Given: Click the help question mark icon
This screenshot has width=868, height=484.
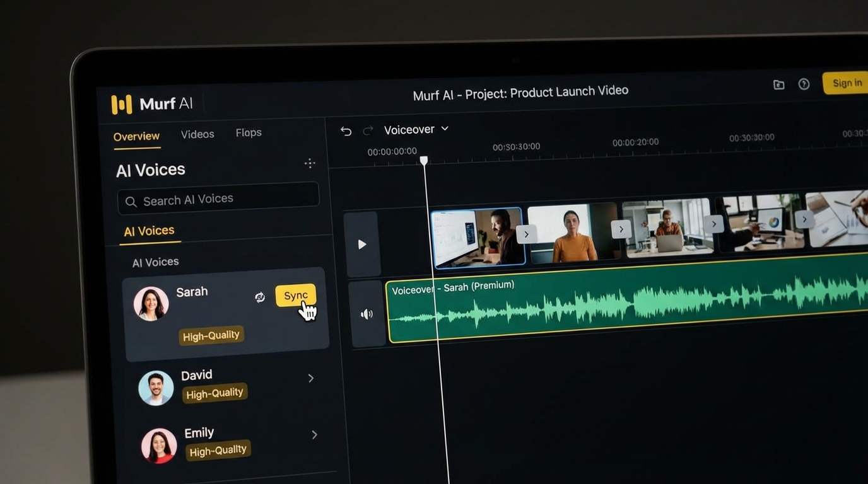Looking at the screenshot, I should [x=804, y=84].
